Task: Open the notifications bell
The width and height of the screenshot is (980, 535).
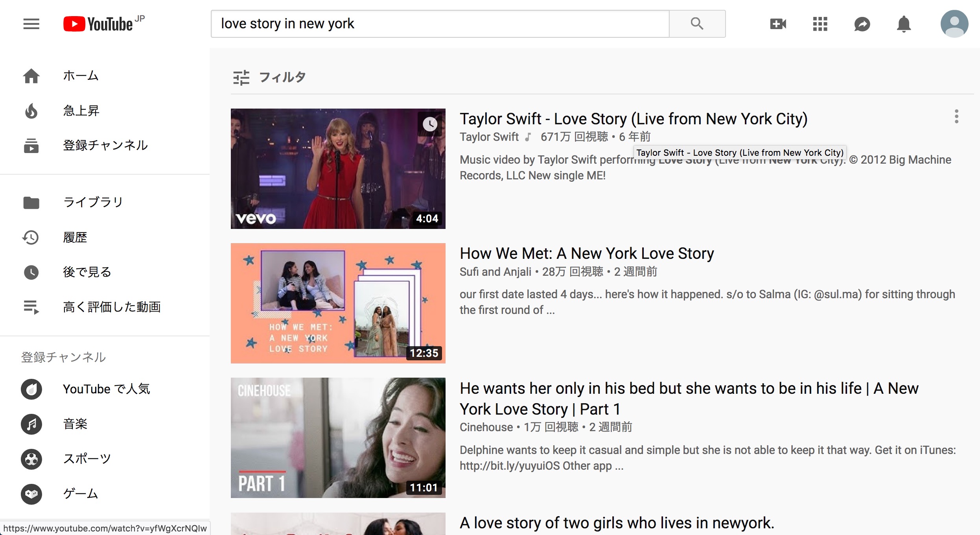Action: click(x=904, y=24)
